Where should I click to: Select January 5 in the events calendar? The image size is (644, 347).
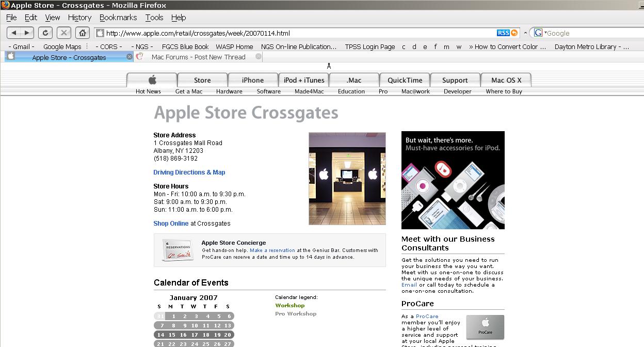pos(218,316)
